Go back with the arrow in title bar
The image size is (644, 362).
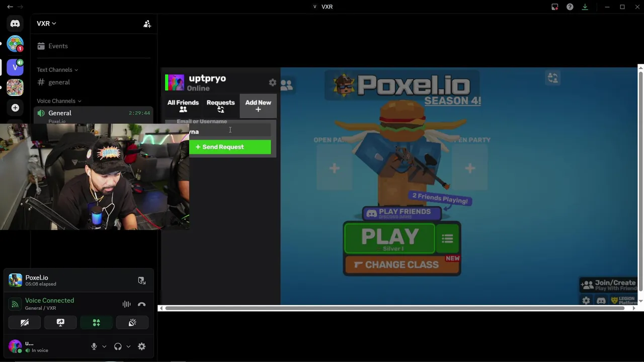tap(10, 7)
